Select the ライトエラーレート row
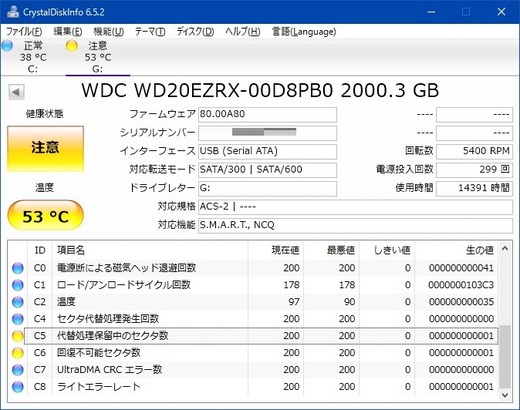Viewport: 520px width, 410px height. click(x=253, y=387)
